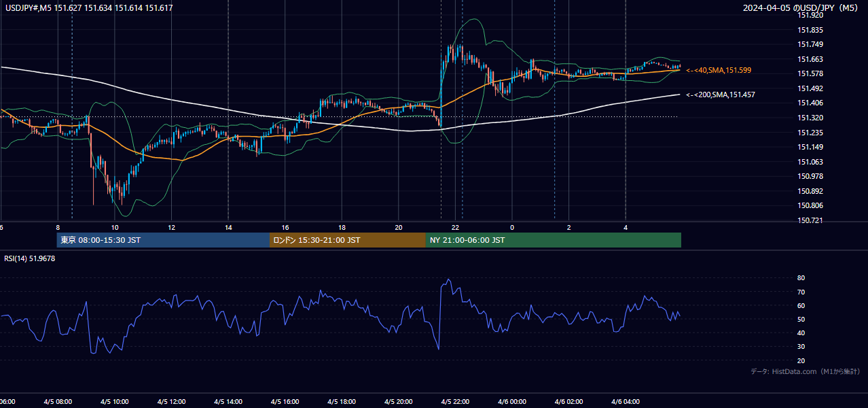Click the 4/5 12:00 time axis label
Viewport: 868px width, 408px height.
coord(172,402)
